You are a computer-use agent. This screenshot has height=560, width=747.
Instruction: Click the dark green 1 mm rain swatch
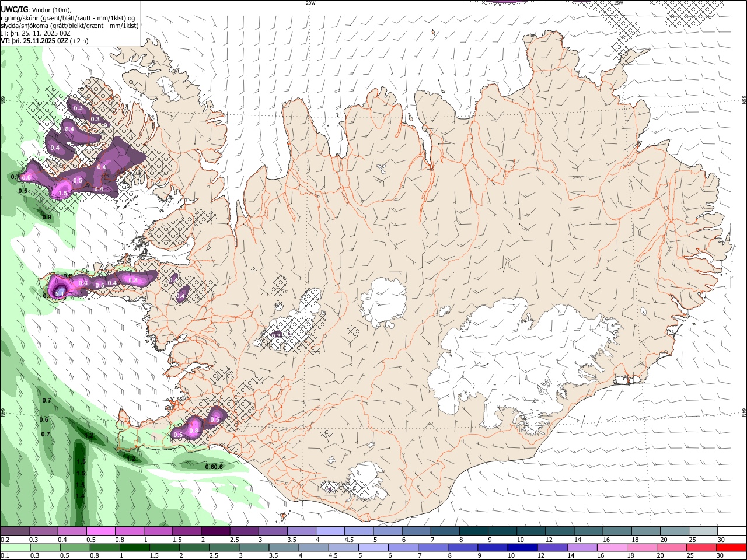[134, 547]
